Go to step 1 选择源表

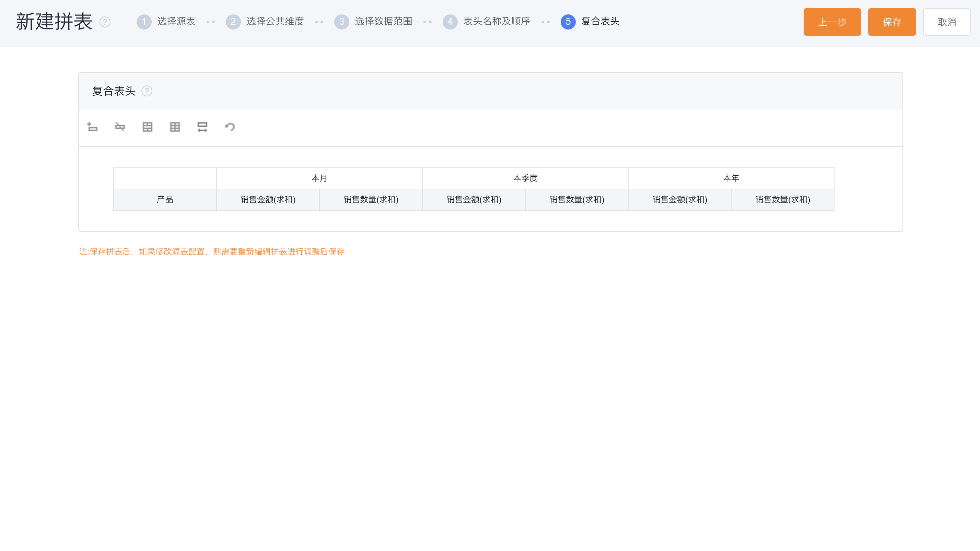click(166, 21)
